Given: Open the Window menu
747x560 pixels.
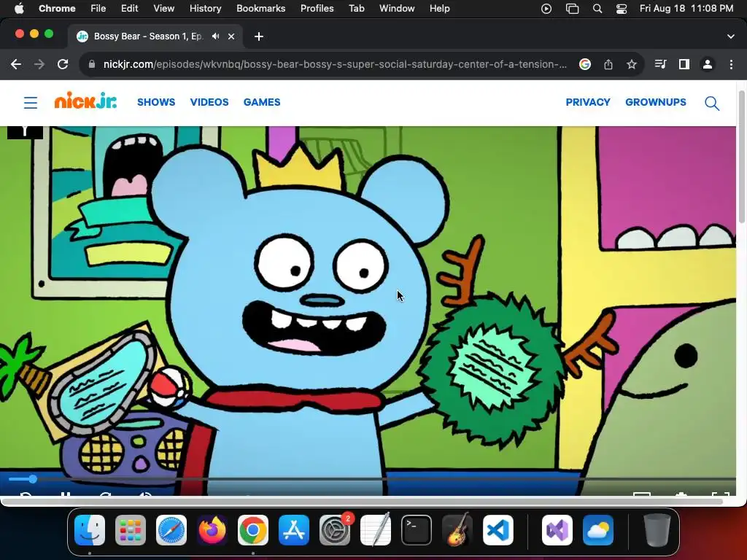Looking at the screenshot, I should pos(397,9).
